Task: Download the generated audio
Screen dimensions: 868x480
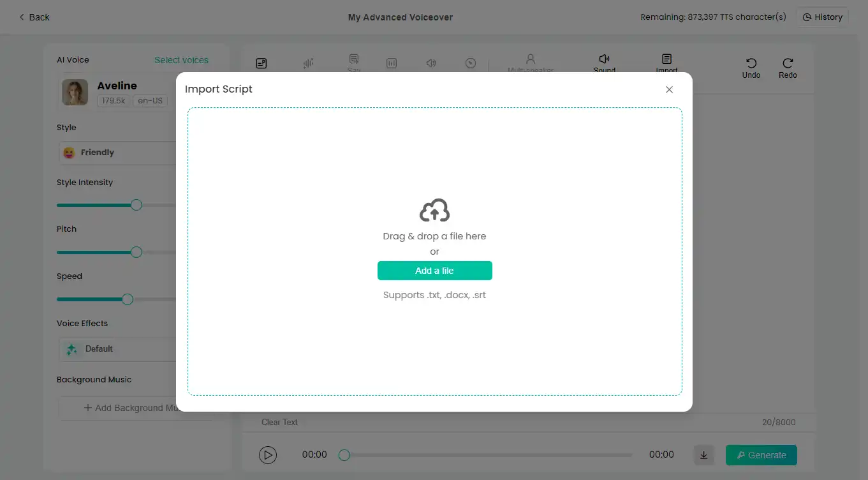Action: (703, 455)
